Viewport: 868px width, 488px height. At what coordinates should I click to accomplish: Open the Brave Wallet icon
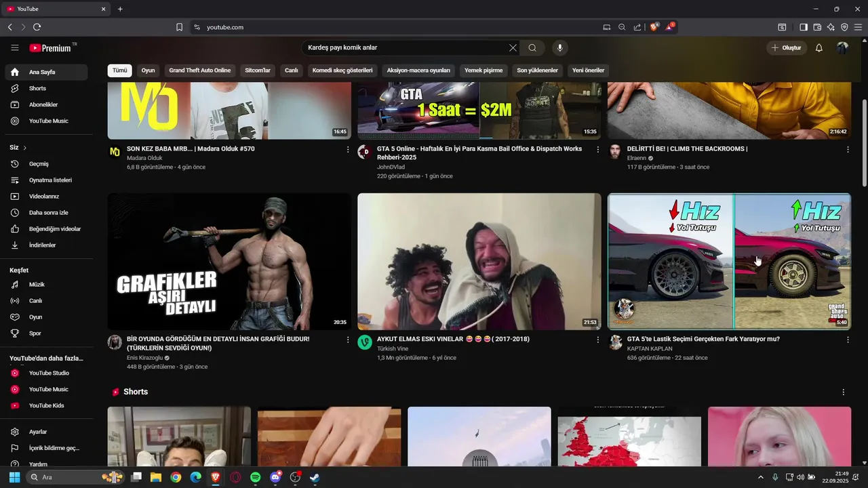click(817, 27)
